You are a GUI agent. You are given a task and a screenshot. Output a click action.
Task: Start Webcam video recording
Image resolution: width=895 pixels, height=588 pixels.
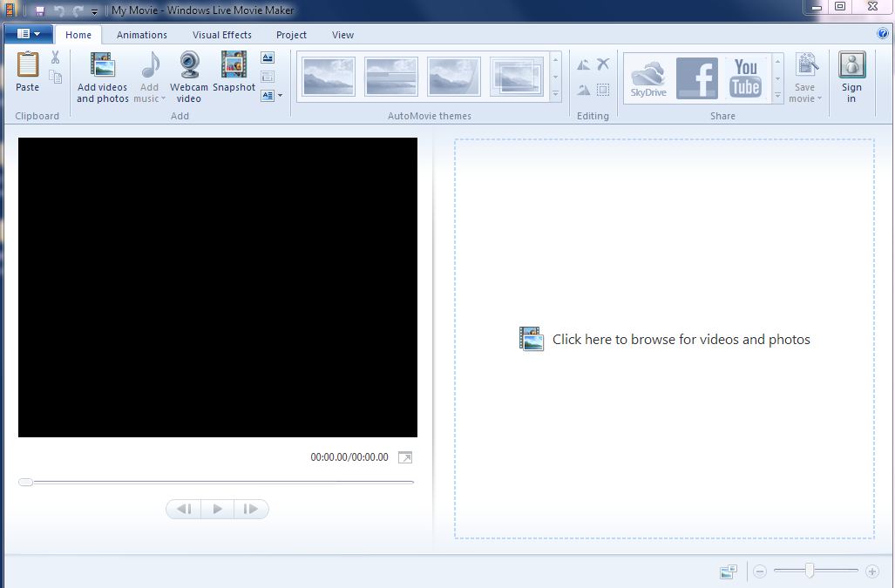pos(189,66)
